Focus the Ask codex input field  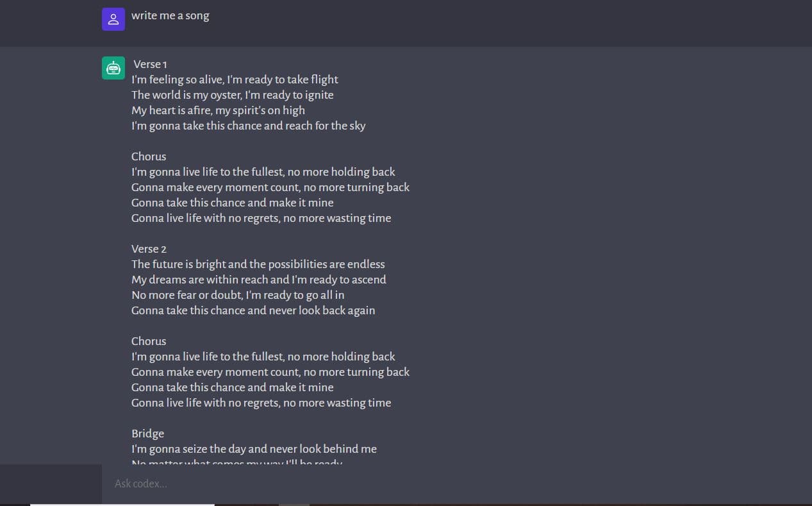(456, 484)
